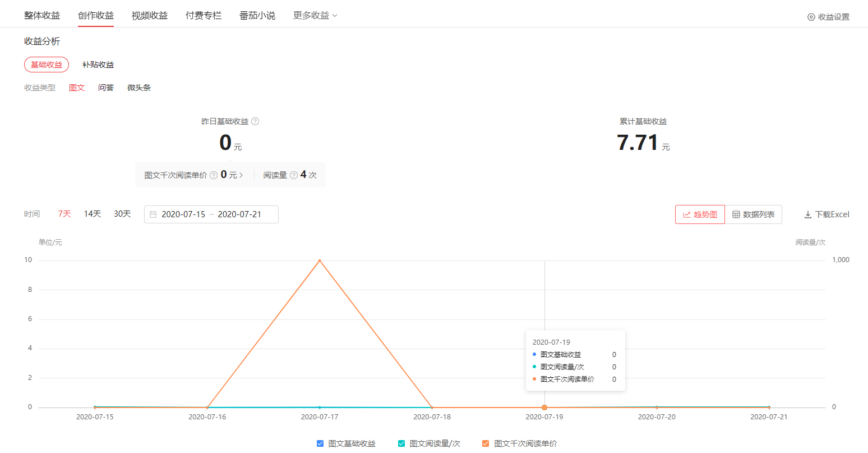Select the 14天 time range
The image size is (868, 453).
coord(92,214)
